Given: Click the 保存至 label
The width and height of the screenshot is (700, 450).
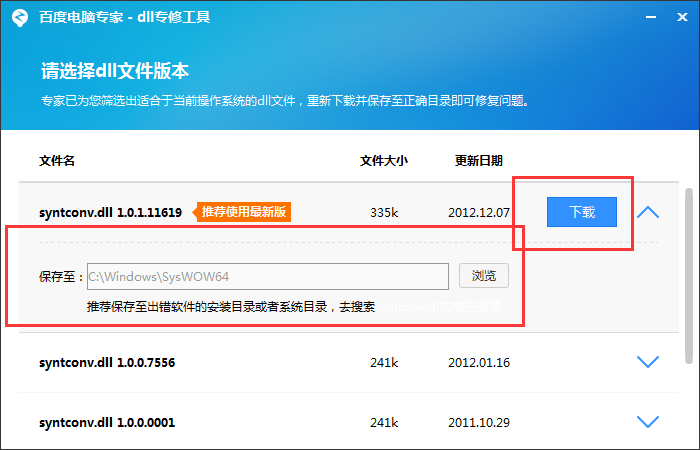Looking at the screenshot, I should 61,277.
